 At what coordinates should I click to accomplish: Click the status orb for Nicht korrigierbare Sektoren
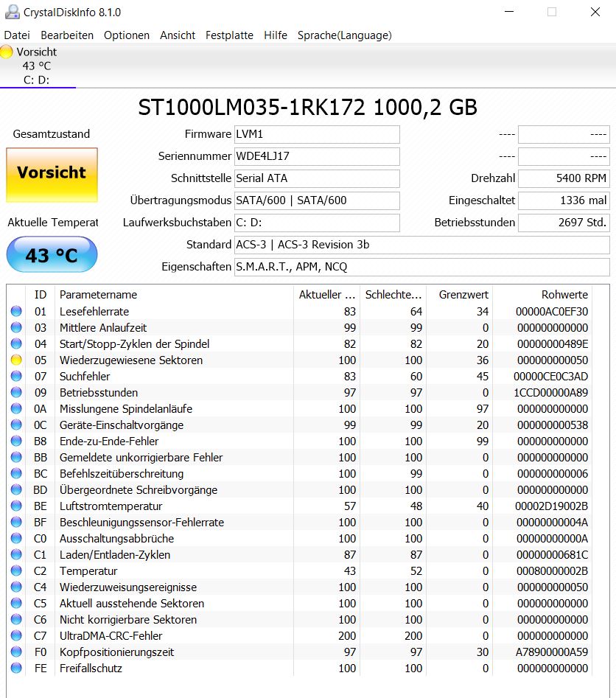(x=16, y=620)
